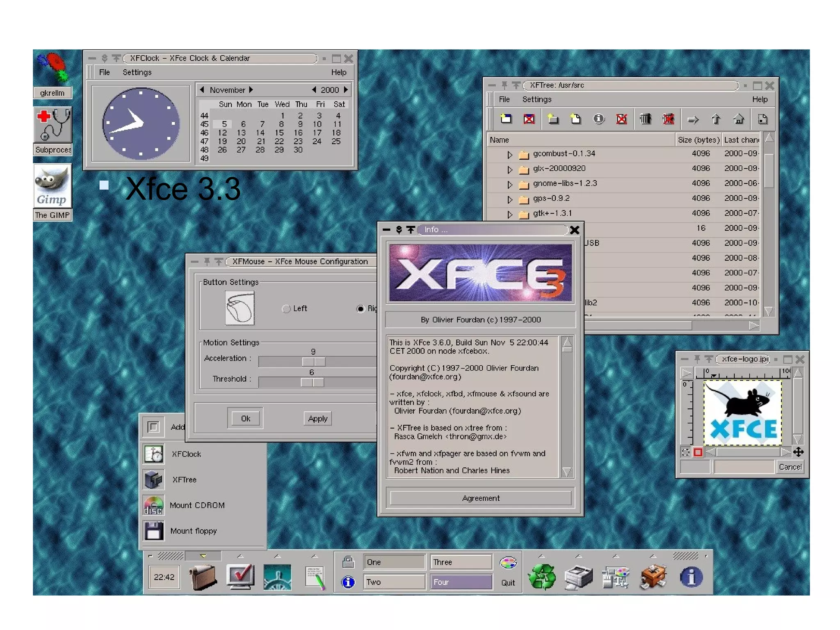Open the Help menu in XFTree
840x630 pixels.
click(x=760, y=99)
